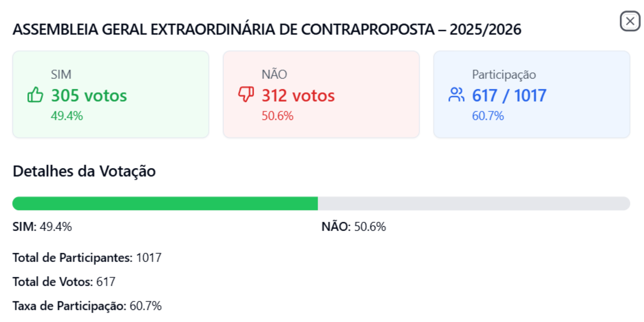Close the voting results dialog
The height and width of the screenshot is (322, 644).
[630, 21]
